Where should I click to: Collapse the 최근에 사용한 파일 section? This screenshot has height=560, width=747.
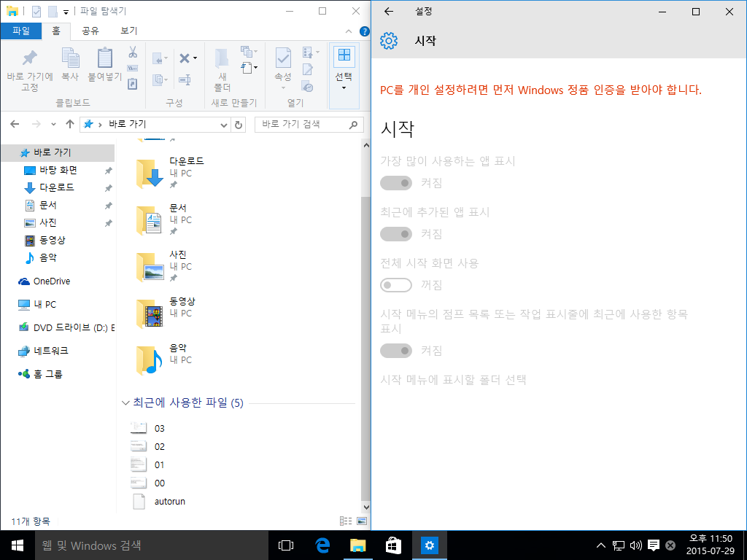tap(125, 402)
